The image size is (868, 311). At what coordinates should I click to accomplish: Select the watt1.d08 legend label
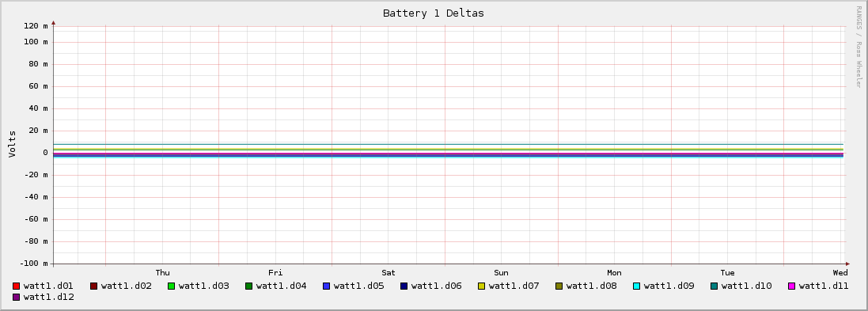coord(591,286)
